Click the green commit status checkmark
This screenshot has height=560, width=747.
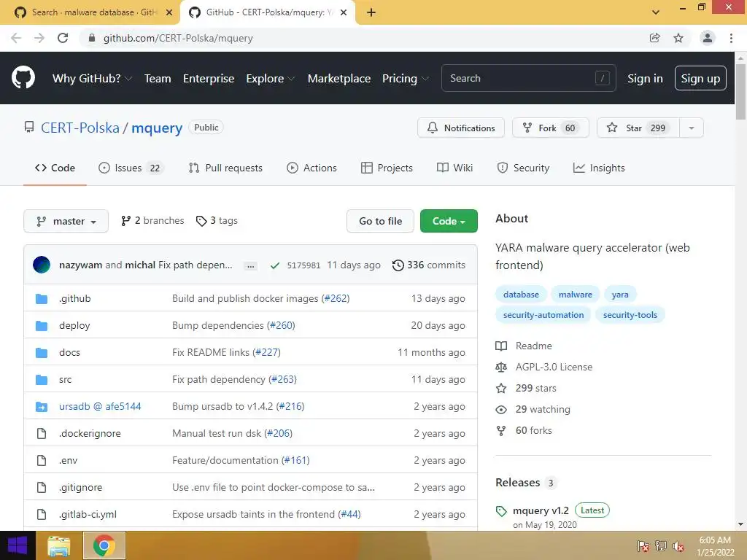tap(275, 265)
